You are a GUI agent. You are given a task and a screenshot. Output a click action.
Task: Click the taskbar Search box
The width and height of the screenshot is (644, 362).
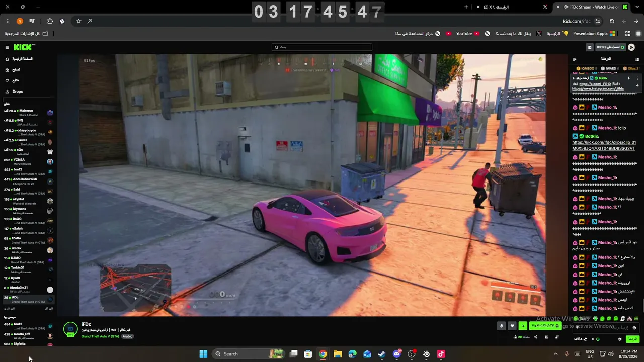coord(248,354)
